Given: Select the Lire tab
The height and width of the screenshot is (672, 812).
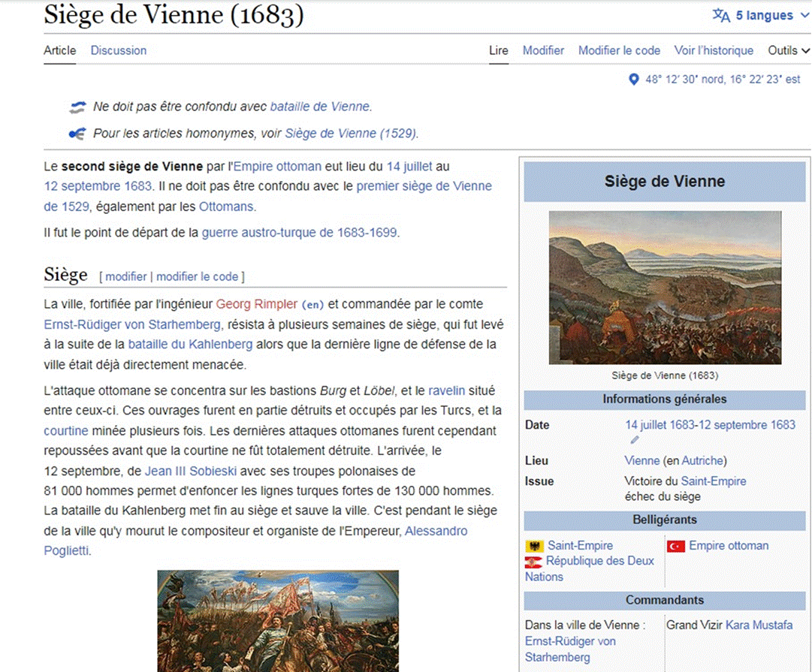Looking at the screenshot, I should pos(499,50).
